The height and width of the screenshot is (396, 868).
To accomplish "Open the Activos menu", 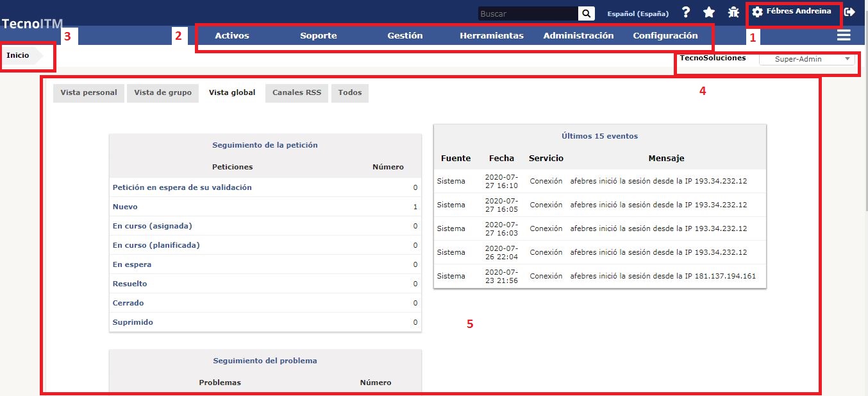I will point(231,36).
